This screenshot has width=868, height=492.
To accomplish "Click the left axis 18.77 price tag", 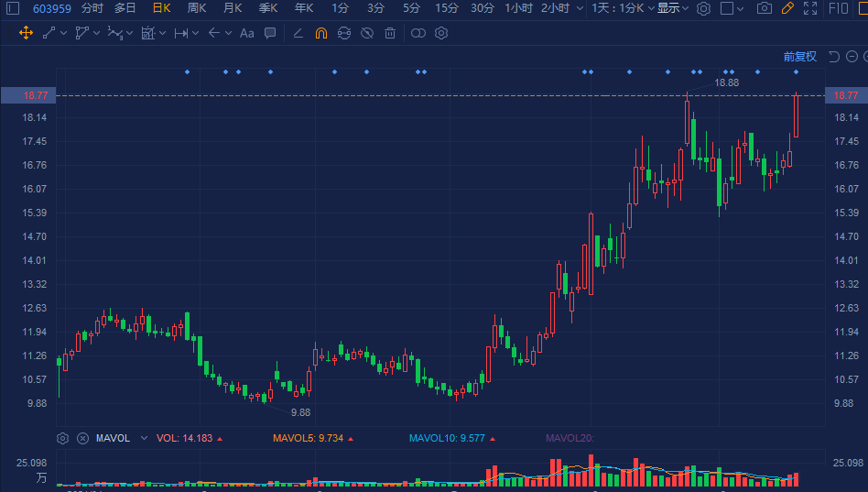I will coord(28,95).
